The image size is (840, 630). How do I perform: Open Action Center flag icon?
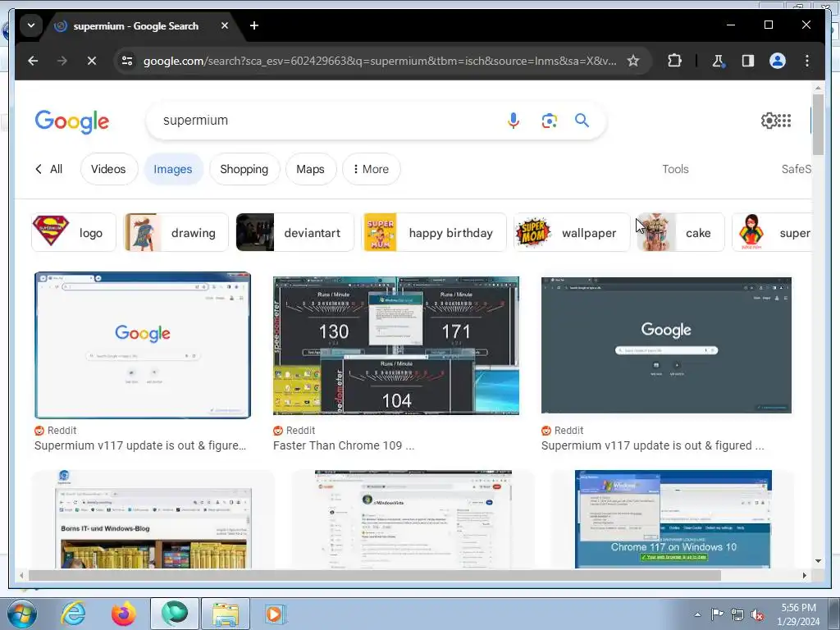click(x=717, y=614)
